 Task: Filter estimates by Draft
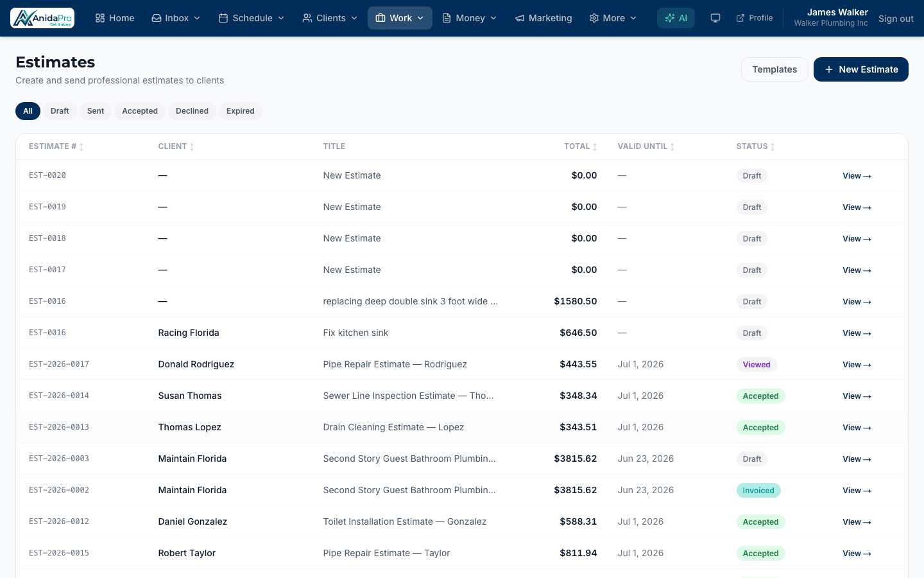[x=60, y=111]
